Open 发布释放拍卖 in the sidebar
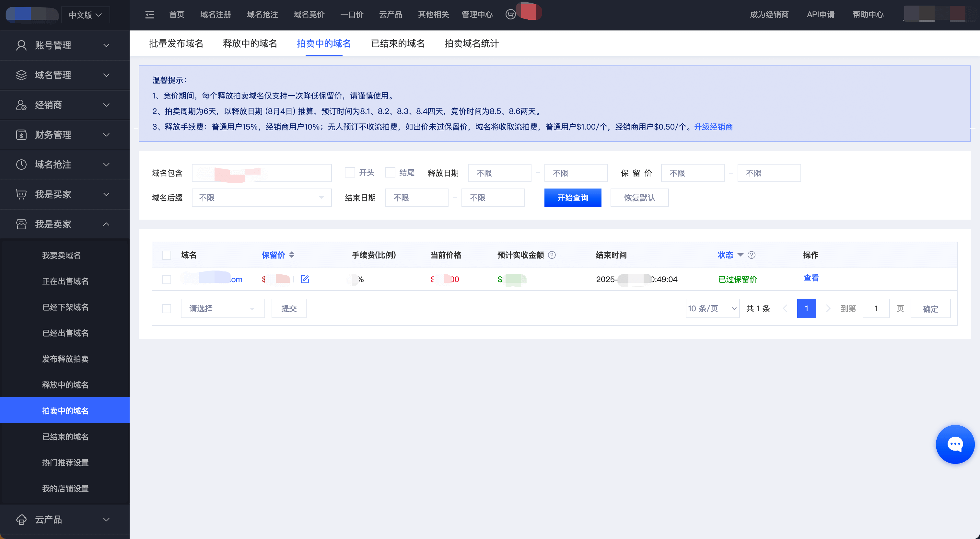 point(65,359)
